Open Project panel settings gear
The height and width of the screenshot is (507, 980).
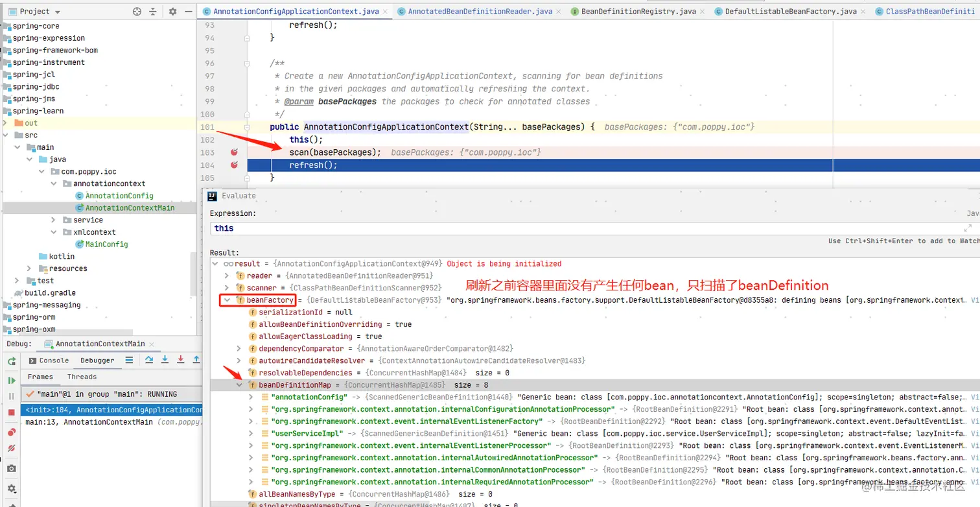tap(172, 12)
